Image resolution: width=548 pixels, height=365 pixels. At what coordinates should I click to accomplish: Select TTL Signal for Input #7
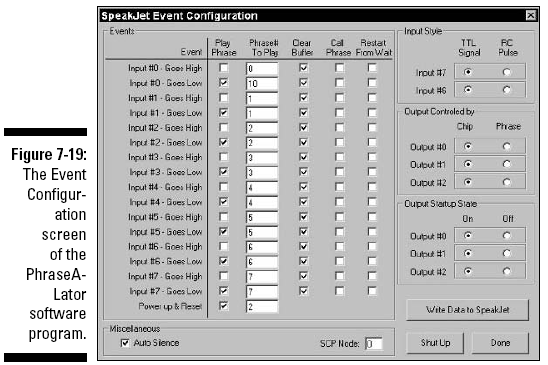pos(468,72)
